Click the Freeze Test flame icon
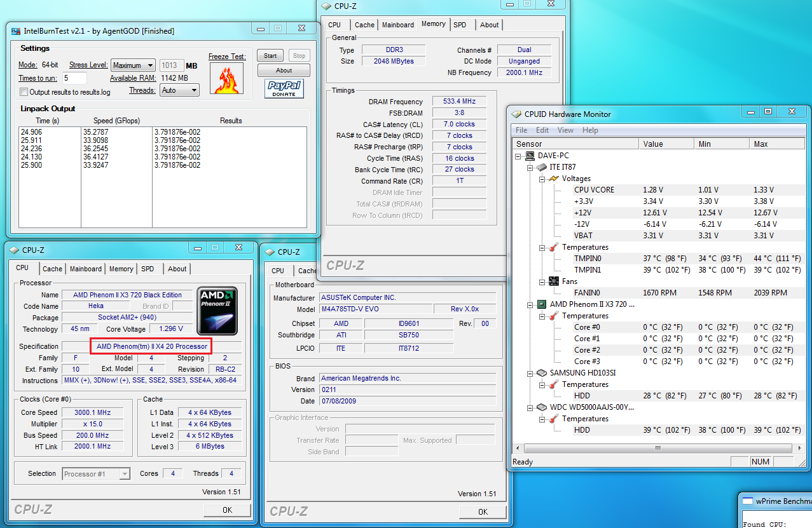This screenshot has height=528, width=812. [227, 79]
